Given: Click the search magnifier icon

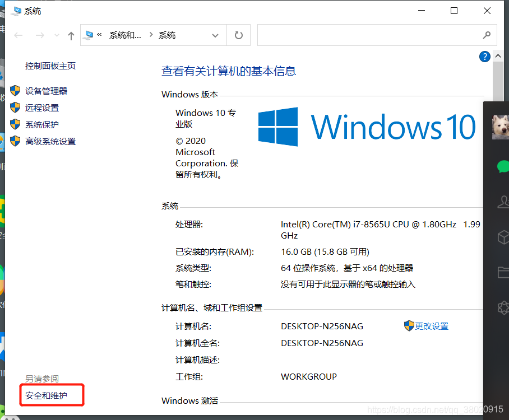Looking at the screenshot, I should click(x=487, y=35).
